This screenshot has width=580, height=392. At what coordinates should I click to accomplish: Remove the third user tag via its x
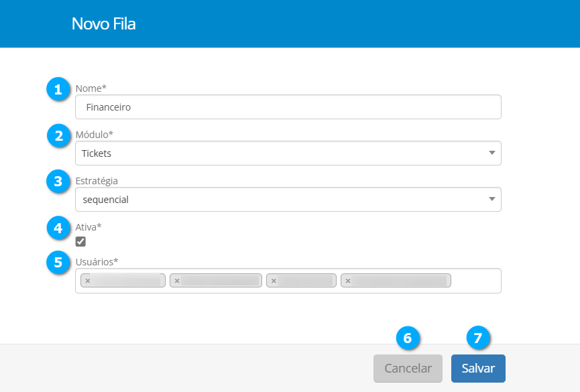tap(274, 281)
